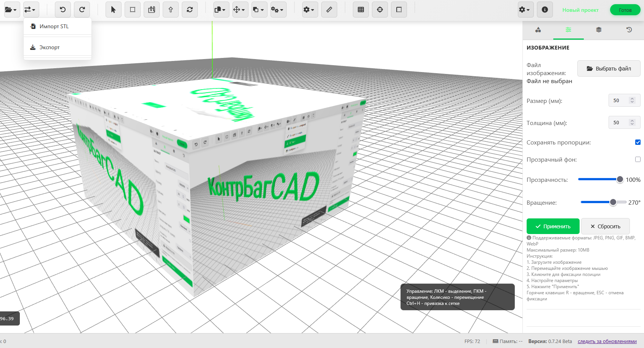The height and width of the screenshot is (348, 644).
Task: Select the cursor pointer tool
Action: 113,10
